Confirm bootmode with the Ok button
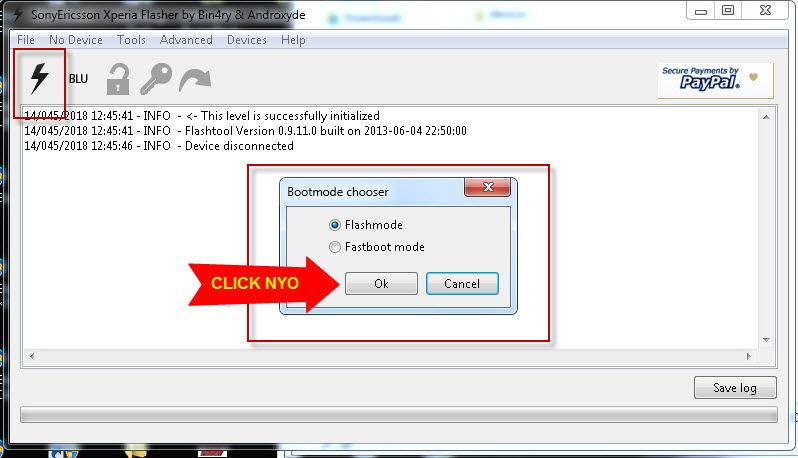Image resolution: width=798 pixels, height=458 pixels. [381, 283]
